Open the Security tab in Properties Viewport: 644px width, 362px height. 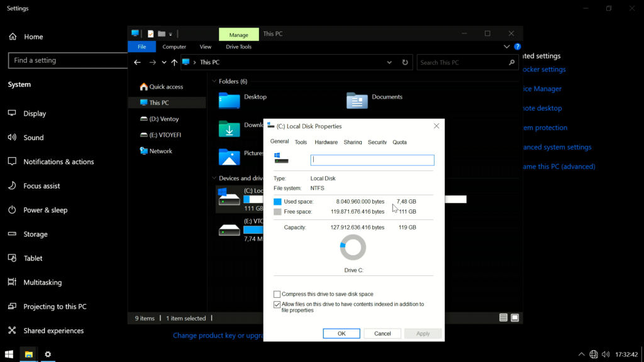pos(377,142)
